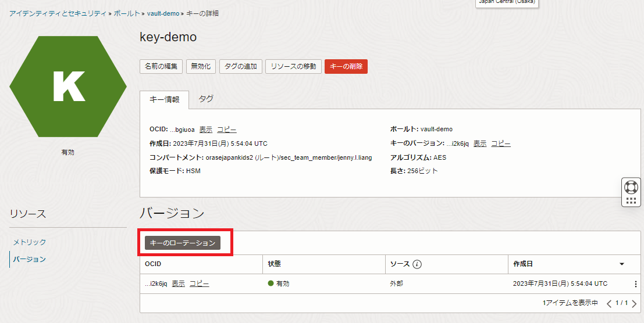
Task: Copy the key version OCID in key info
Action: point(500,143)
